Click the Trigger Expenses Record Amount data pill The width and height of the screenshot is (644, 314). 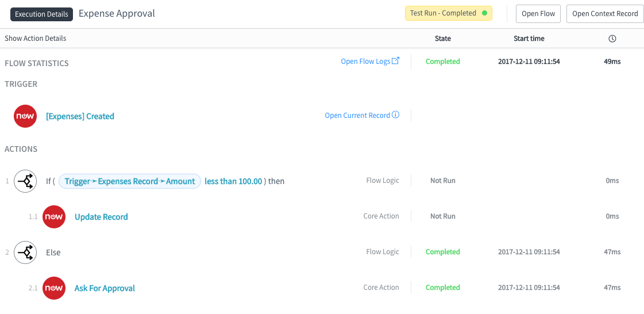pos(130,181)
